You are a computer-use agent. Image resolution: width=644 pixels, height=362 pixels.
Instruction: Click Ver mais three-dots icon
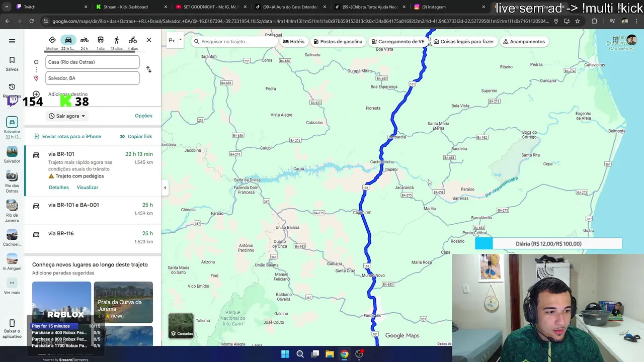tap(12, 283)
